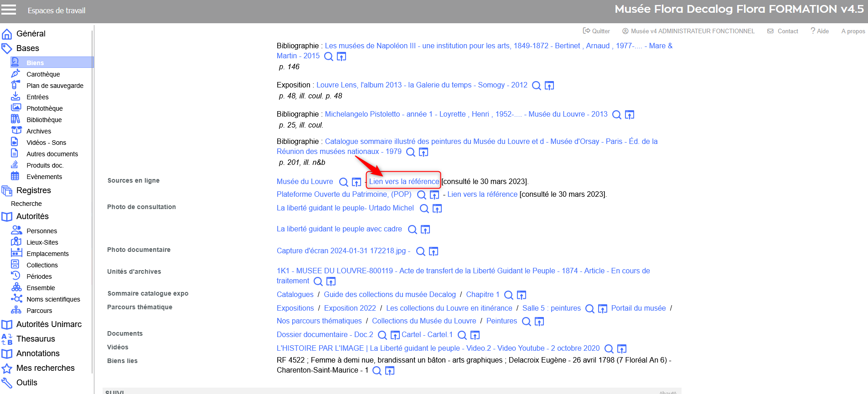Expand the Thesaurus sidebar section
Image resolution: width=868 pixels, height=394 pixels.
point(35,339)
